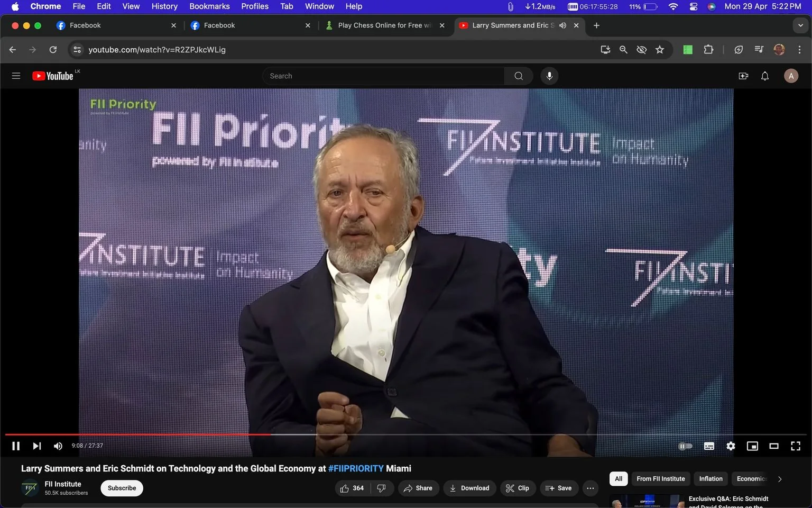This screenshot has width=812, height=508.
Task: Save video to a playlist
Action: click(x=558, y=488)
